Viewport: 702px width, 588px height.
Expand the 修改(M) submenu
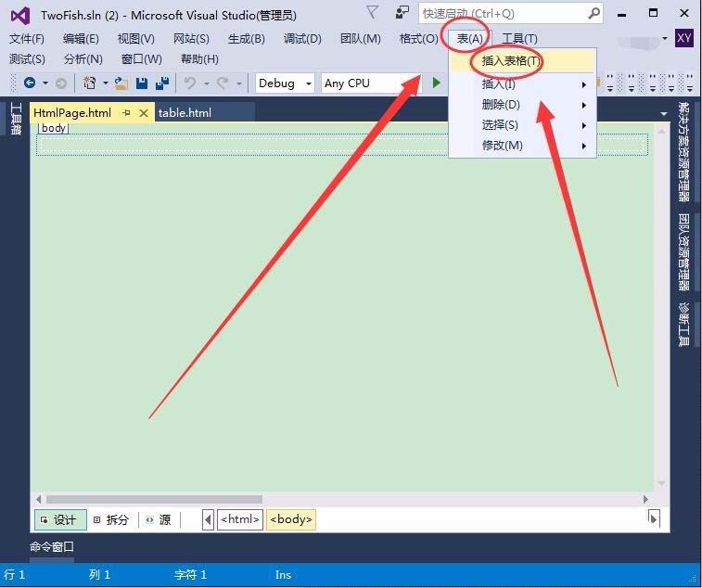(583, 146)
